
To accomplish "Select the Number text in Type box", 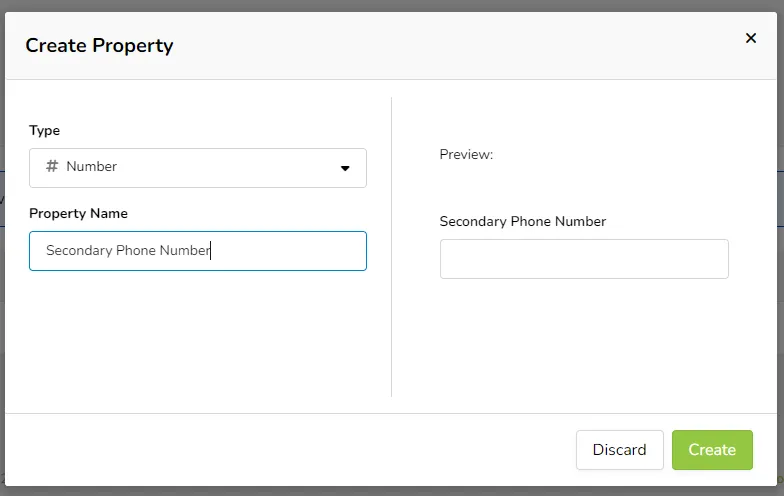I will [92, 166].
